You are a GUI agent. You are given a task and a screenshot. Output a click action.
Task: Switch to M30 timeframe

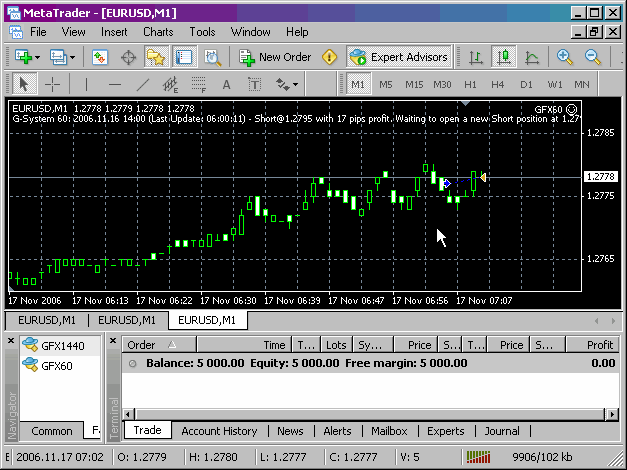click(442, 84)
